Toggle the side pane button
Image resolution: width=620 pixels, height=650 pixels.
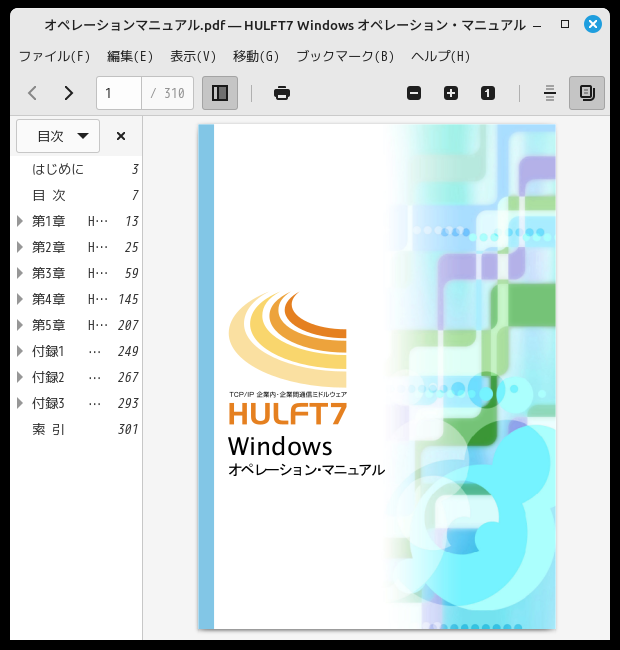coord(220,93)
